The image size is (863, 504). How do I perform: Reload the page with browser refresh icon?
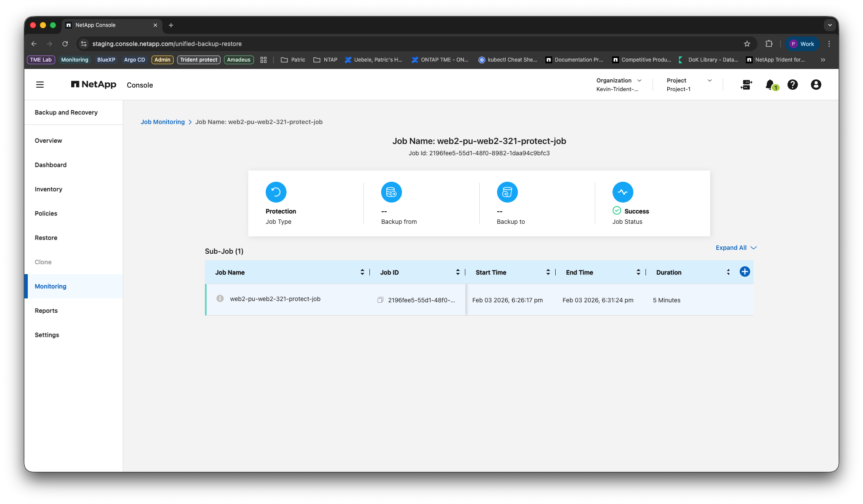pyautogui.click(x=65, y=44)
